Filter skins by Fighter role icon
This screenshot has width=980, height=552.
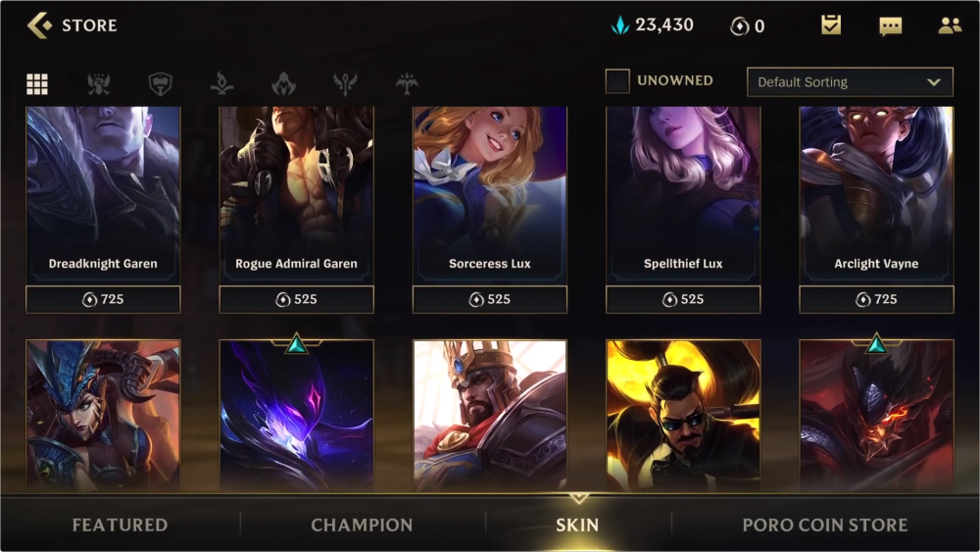tap(99, 83)
